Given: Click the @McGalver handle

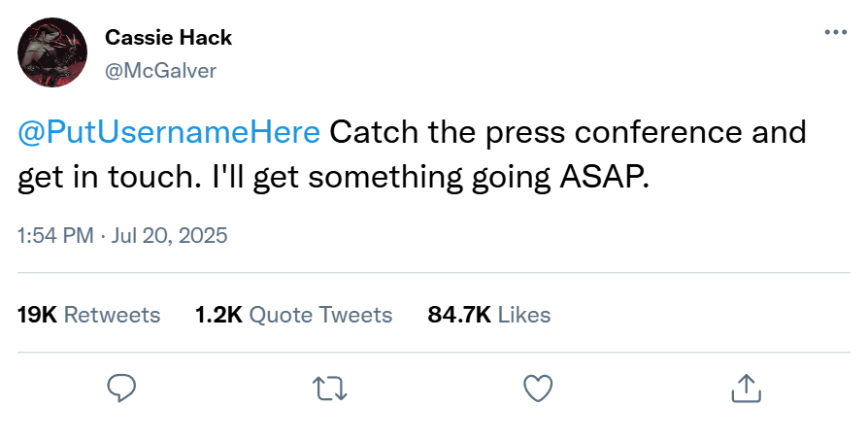Looking at the screenshot, I should point(160,70).
